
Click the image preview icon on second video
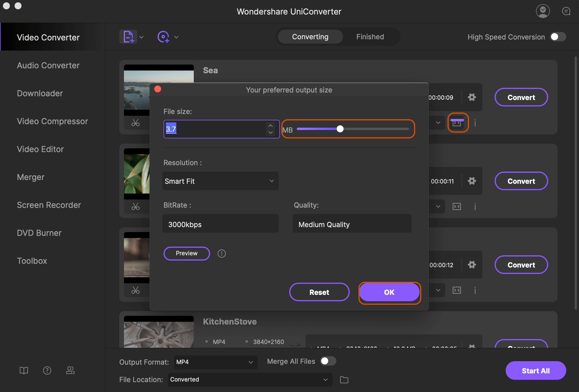(x=457, y=206)
